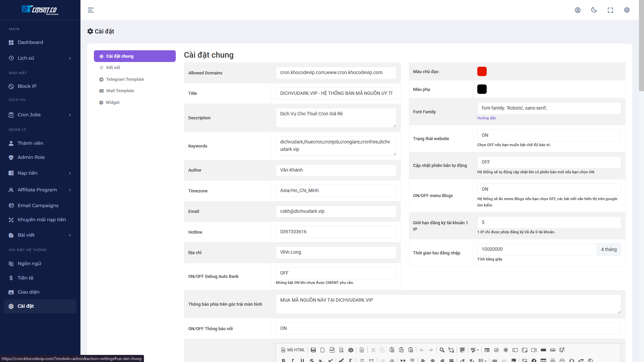Click the hamburger menu toggle icon

[91, 10]
